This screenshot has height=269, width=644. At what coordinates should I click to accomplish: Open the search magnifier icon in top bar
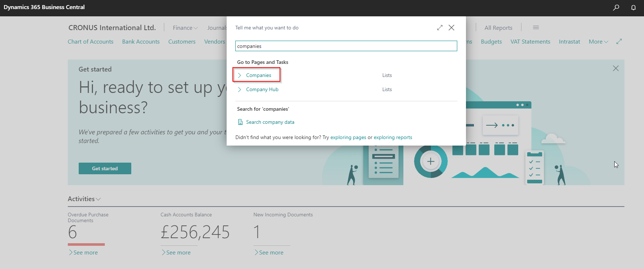tap(616, 7)
